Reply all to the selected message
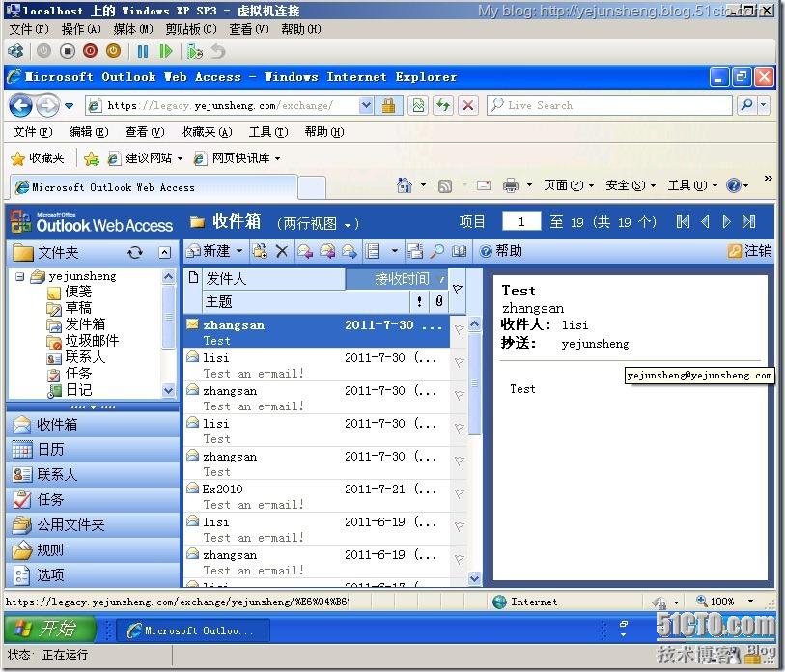This screenshot has height=672, width=785. [x=327, y=251]
